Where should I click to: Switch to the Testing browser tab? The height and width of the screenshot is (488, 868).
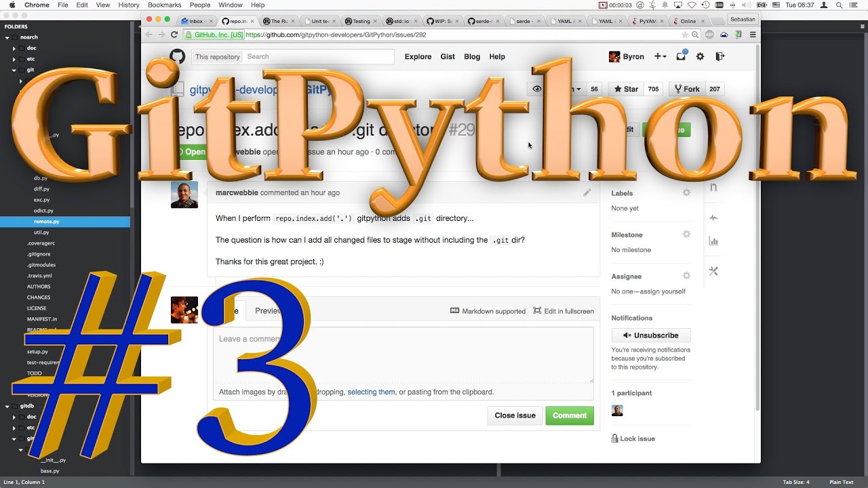tap(360, 21)
